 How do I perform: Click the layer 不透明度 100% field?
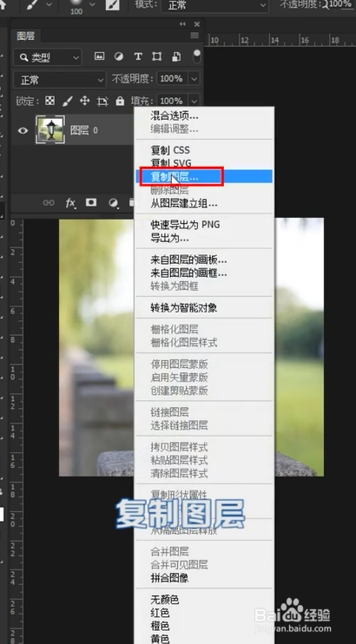tap(172, 78)
